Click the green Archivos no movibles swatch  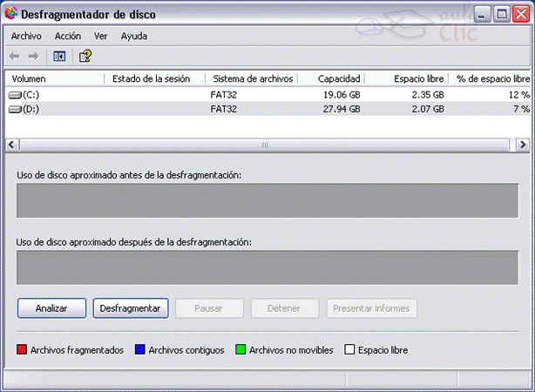[x=240, y=349]
